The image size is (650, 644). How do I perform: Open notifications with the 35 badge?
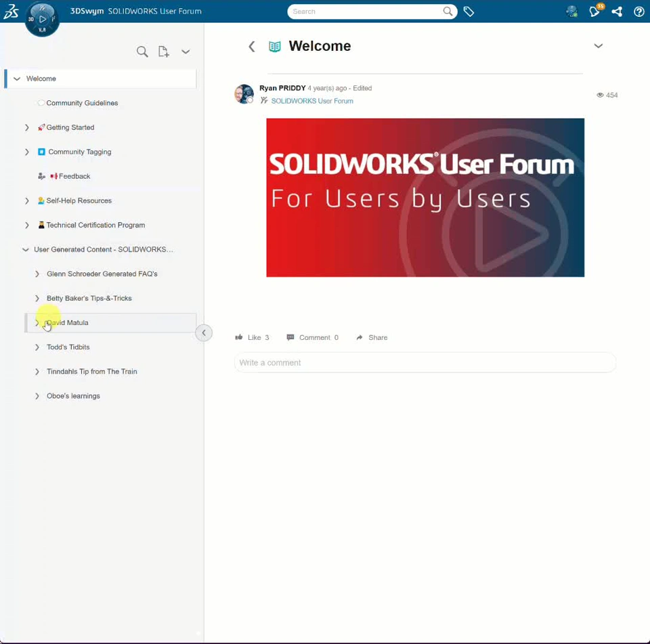point(595,12)
